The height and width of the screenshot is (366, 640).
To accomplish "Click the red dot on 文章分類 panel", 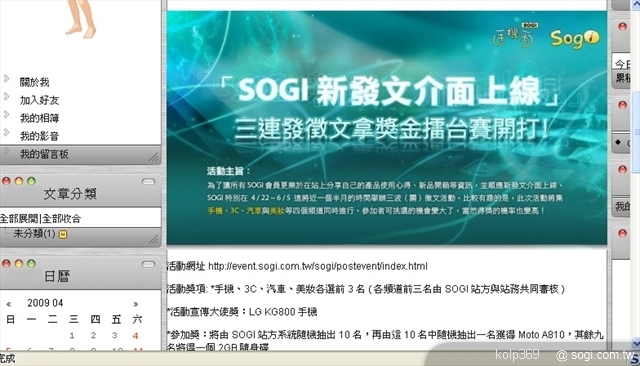I will tap(6, 181).
